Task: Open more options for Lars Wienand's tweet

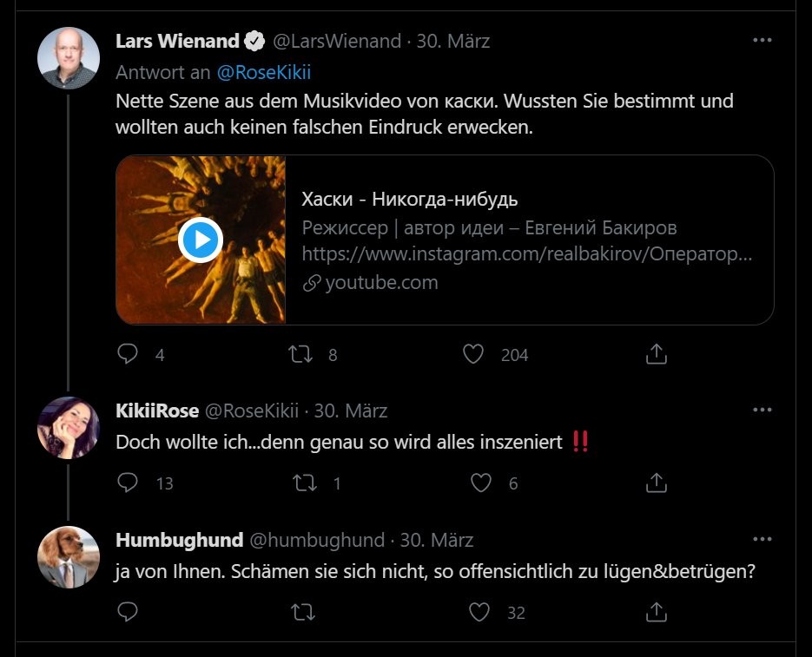Action: [x=762, y=41]
